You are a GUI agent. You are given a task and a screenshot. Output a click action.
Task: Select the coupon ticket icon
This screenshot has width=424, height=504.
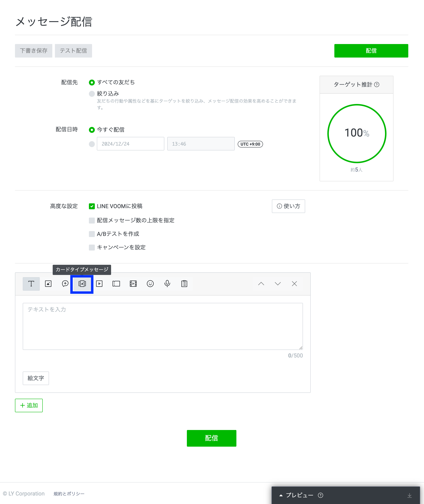click(x=116, y=284)
